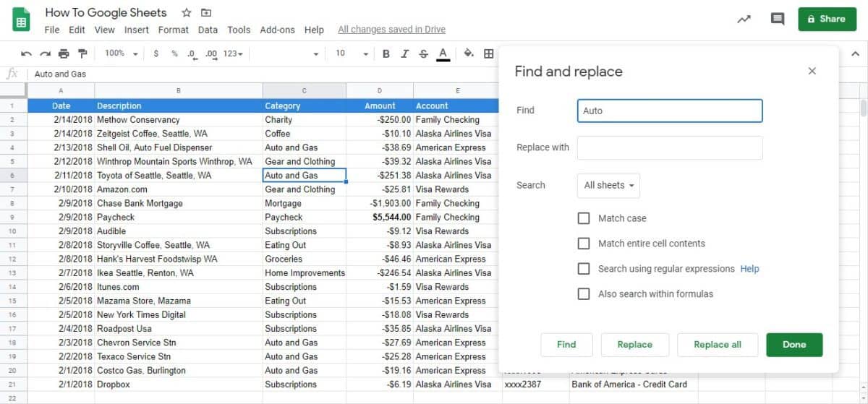Viewport: 868px width, 404px height.
Task: Open the 100% zoom dropdown
Action: 121,53
